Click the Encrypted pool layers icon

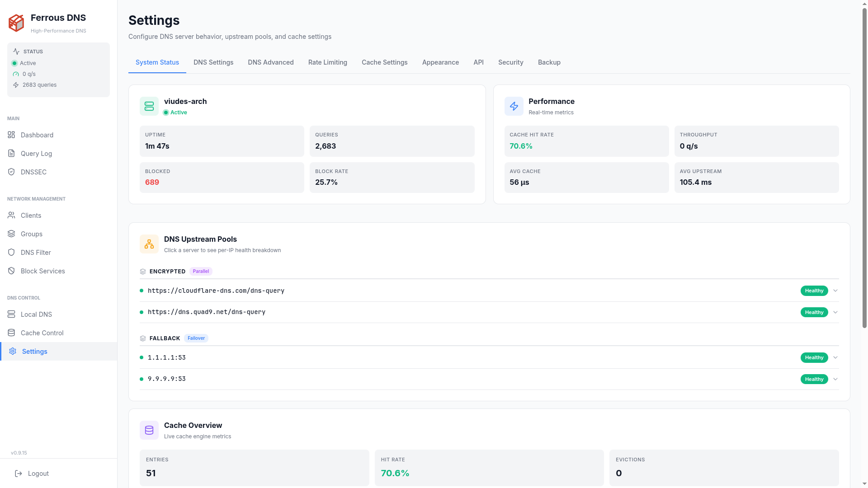[143, 272]
